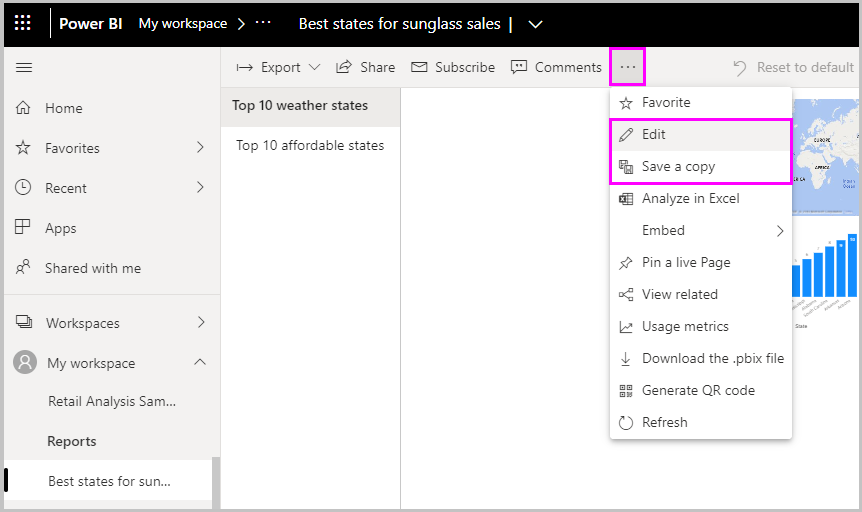The image size is (862, 512).
Task: Select Favorite from the menu
Action: pyautogui.click(x=700, y=103)
